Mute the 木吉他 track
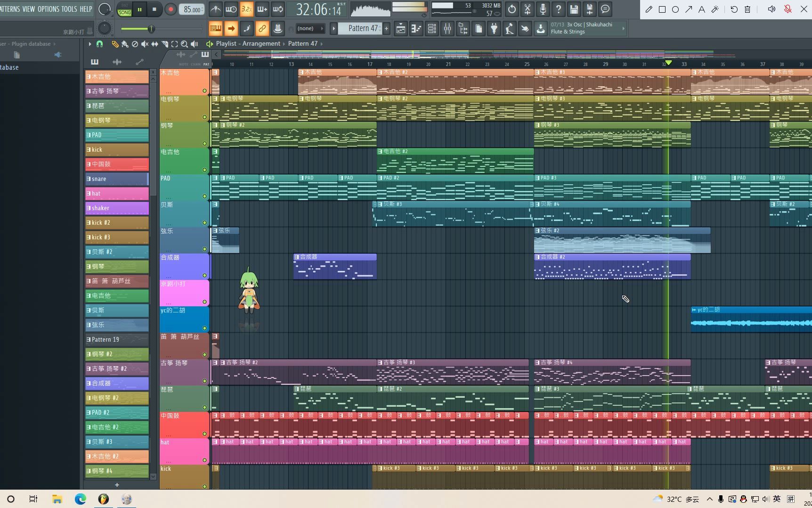 pos(204,90)
